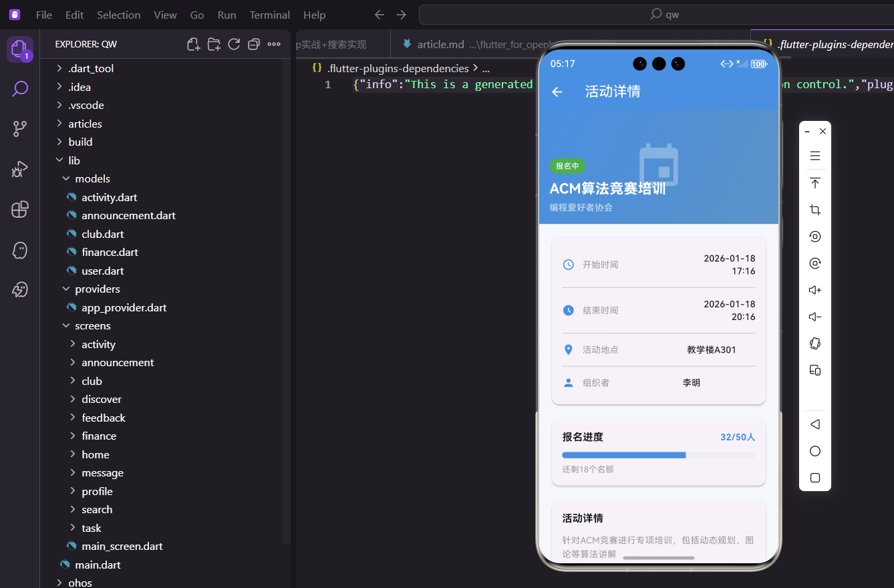This screenshot has height=588, width=894.
Task: Tap the 报名中 status badge on the activity
Action: point(567,166)
